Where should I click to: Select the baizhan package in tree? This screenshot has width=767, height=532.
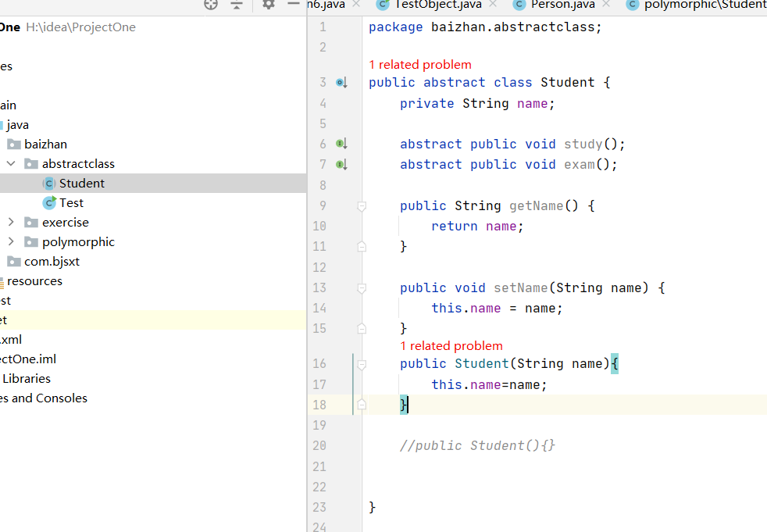[x=45, y=145]
